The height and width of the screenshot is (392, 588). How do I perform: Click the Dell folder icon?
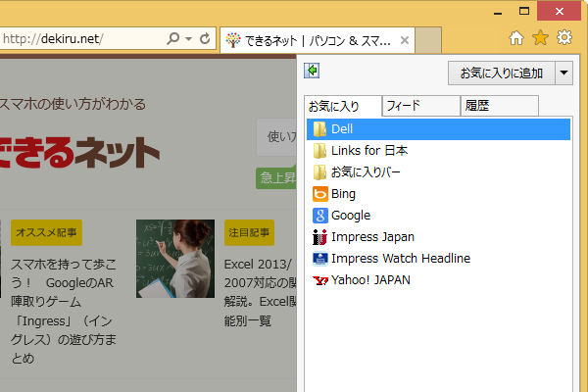319,129
